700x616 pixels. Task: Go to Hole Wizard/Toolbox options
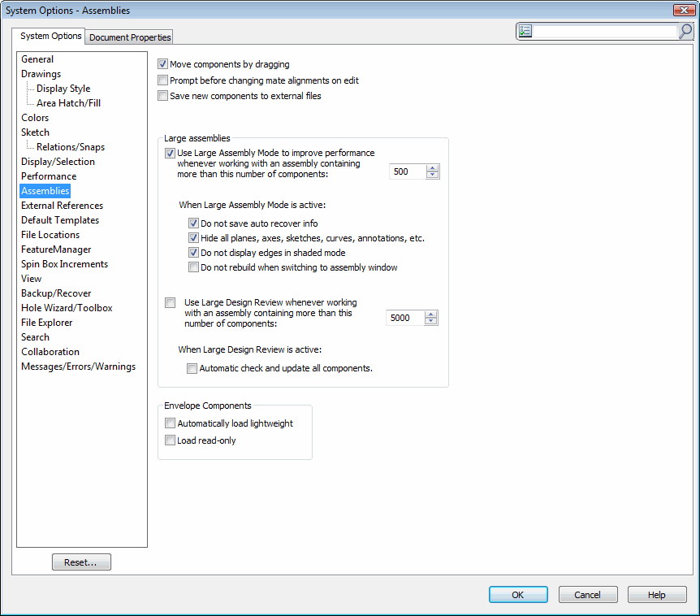67,308
